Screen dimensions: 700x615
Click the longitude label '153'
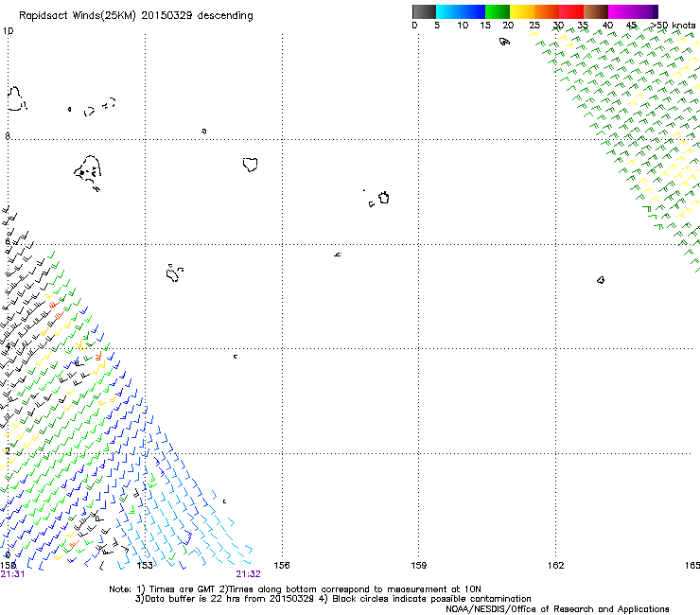(x=145, y=566)
